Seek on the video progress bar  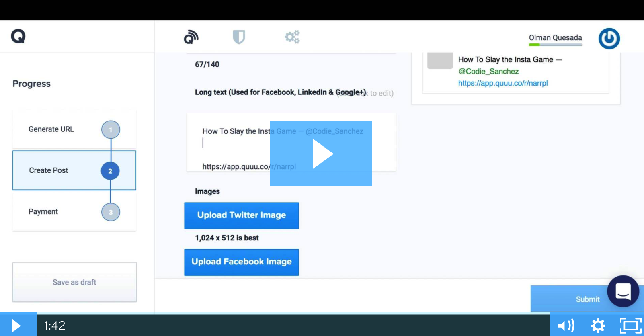coord(293,313)
